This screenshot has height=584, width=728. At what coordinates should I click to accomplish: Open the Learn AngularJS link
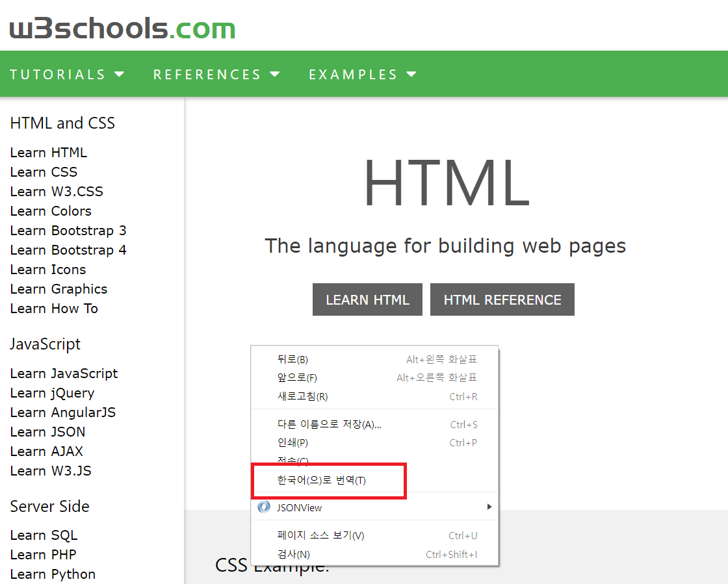point(62,413)
